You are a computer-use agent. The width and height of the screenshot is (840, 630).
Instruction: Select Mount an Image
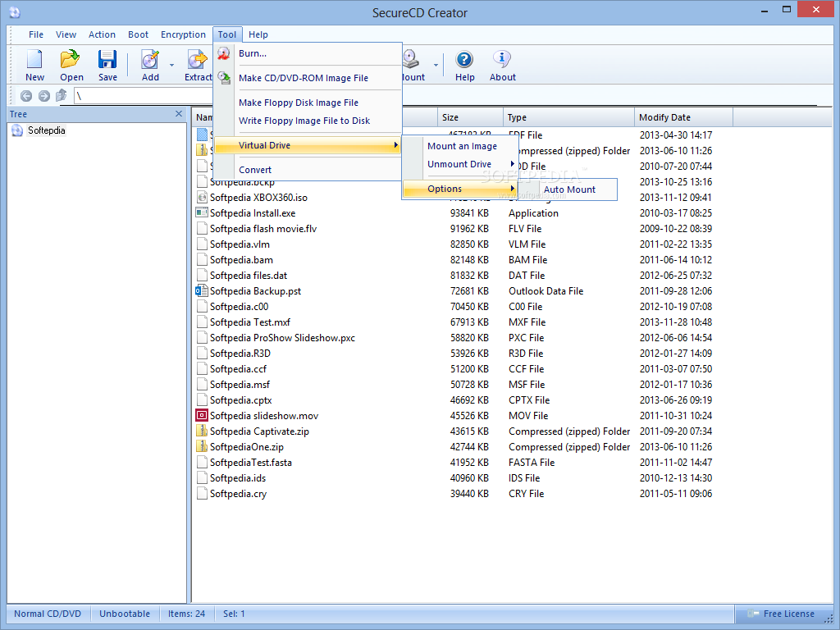[x=461, y=146]
